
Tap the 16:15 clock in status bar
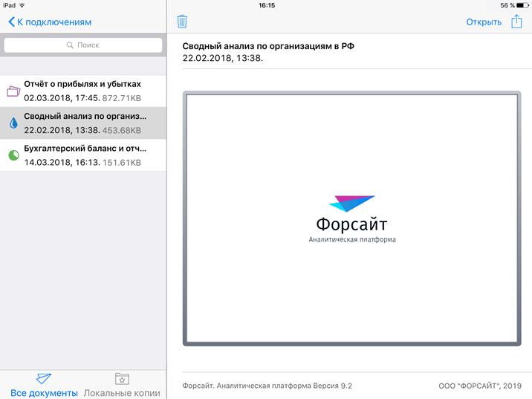tap(267, 5)
